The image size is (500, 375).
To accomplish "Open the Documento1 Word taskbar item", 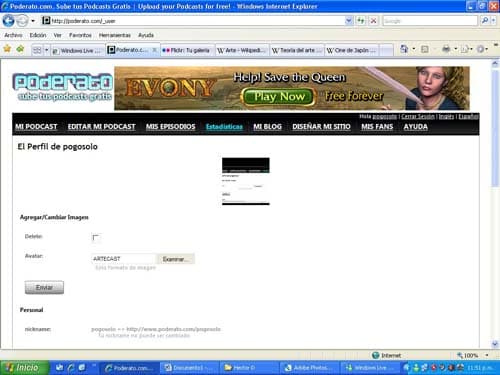I will coord(188,368).
